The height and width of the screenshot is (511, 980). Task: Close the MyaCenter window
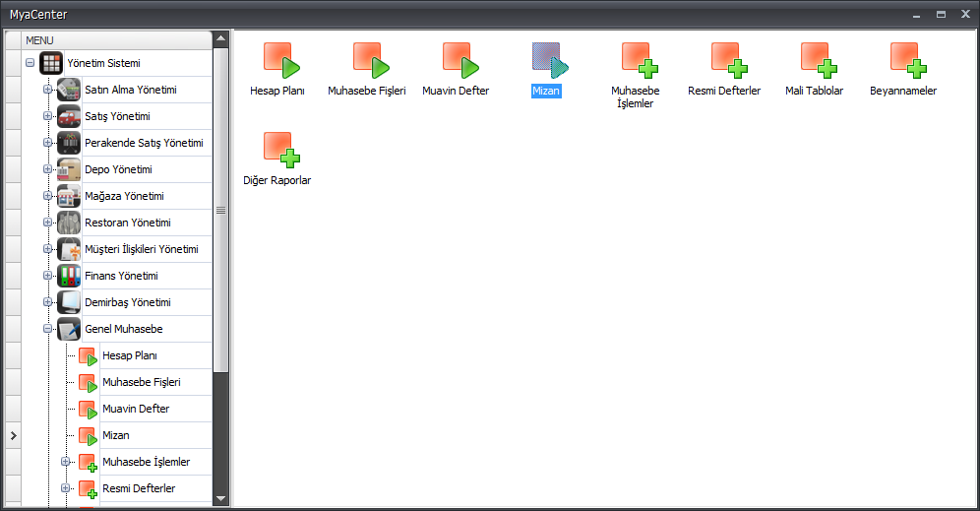click(x=965, y=15)
